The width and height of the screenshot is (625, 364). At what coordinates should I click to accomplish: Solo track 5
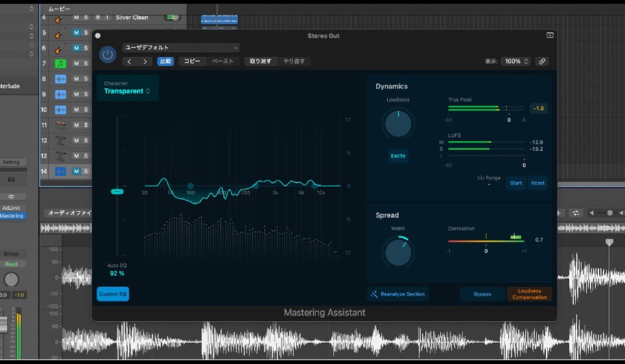tap(85, 33)
